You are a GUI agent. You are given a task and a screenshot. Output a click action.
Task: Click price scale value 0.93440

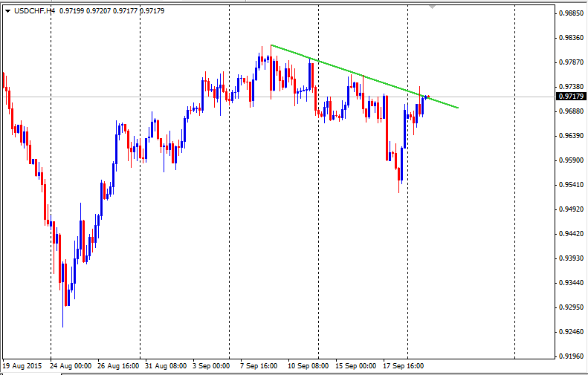click(x=571, y=282)
